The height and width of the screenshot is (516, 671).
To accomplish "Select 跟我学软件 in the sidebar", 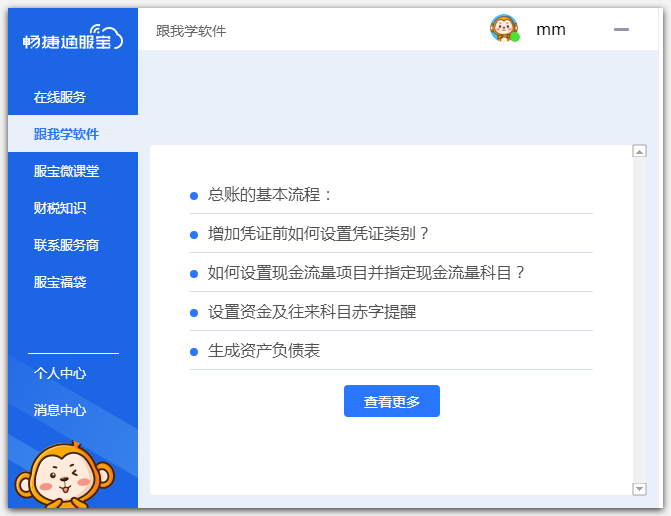I will 73,134.
